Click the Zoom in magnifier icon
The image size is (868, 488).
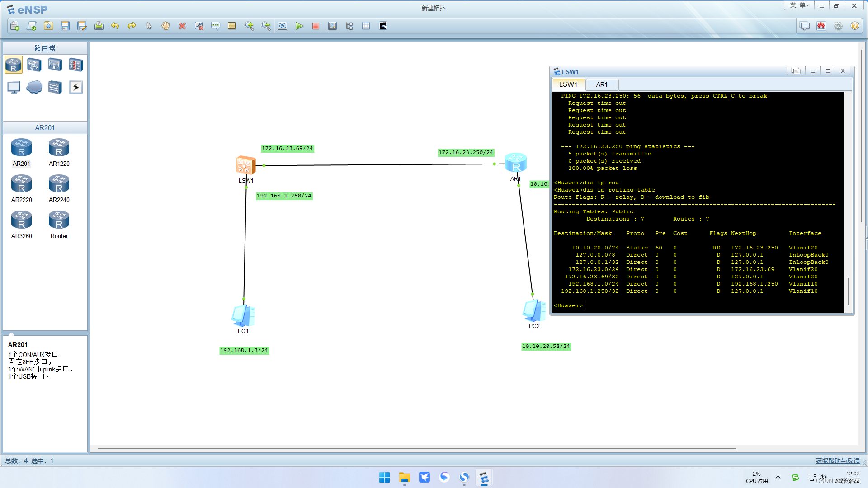[x=249, y=26]
